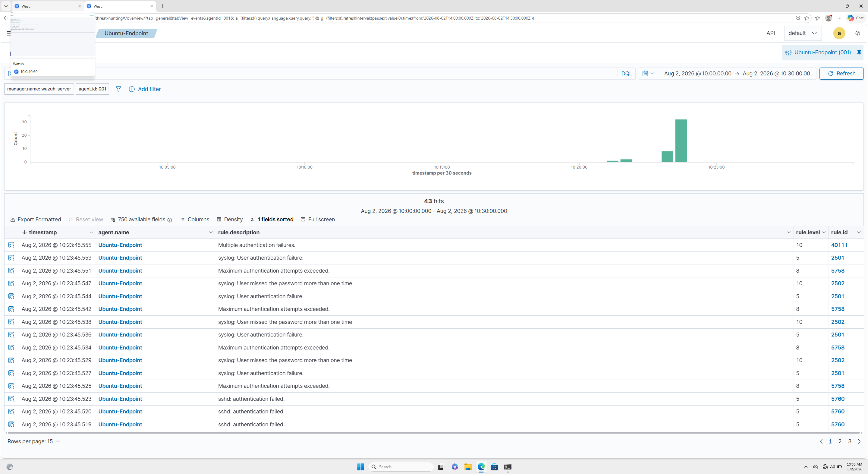
Task: Inspect the 10:23:45.544 event details
Action: [11, 296]
